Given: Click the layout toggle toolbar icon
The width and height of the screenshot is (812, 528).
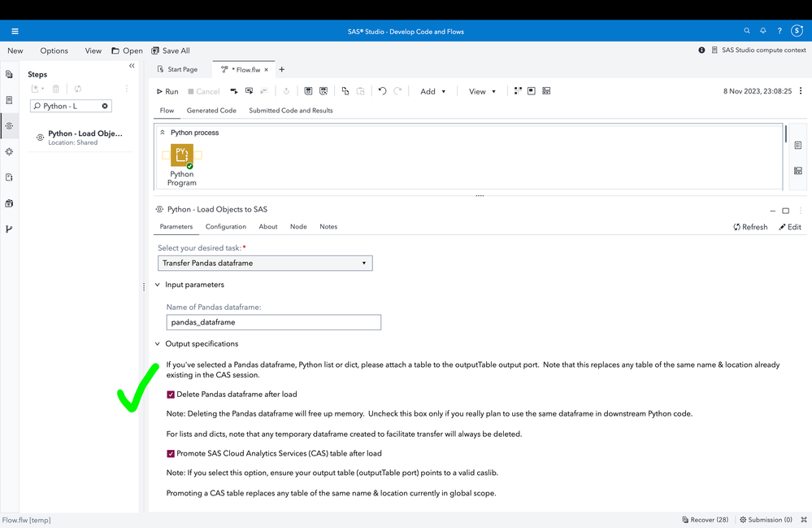Looking at the screenshot, I should point(546,91).
